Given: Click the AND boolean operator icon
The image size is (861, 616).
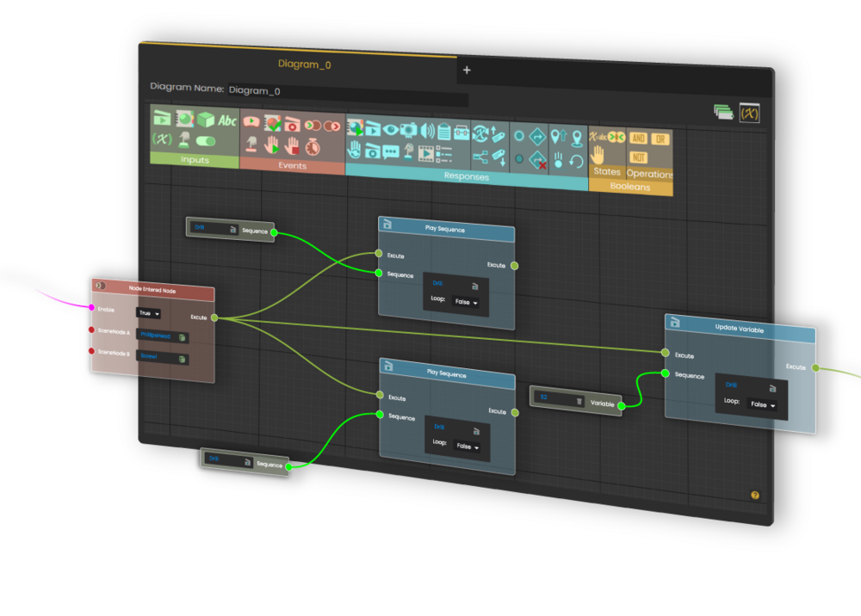Looking at the screenshot, I should (639, 138).
